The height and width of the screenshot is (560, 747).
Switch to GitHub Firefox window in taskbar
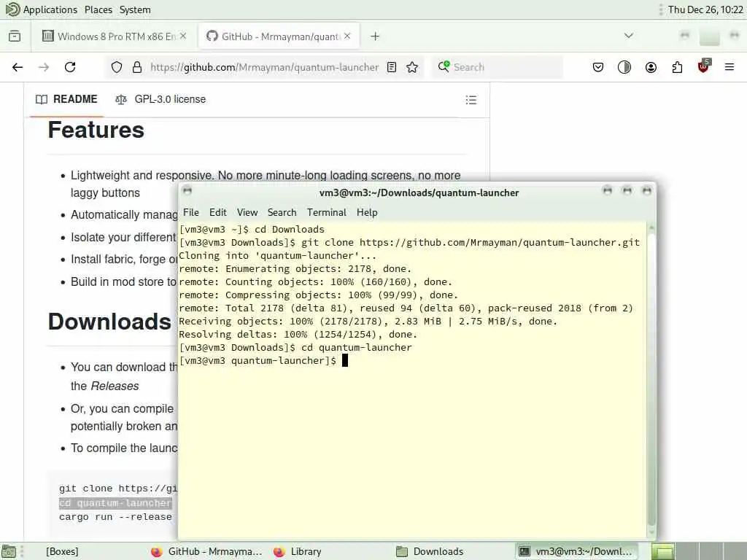click(207, 551)
